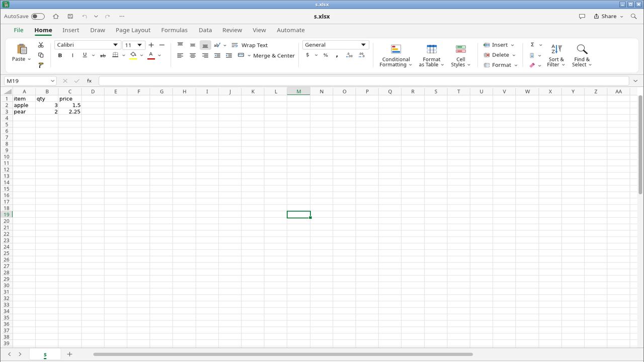The image size is (644, 362).
Task: Toggle Bold formatting
Action: coord(60,55)
